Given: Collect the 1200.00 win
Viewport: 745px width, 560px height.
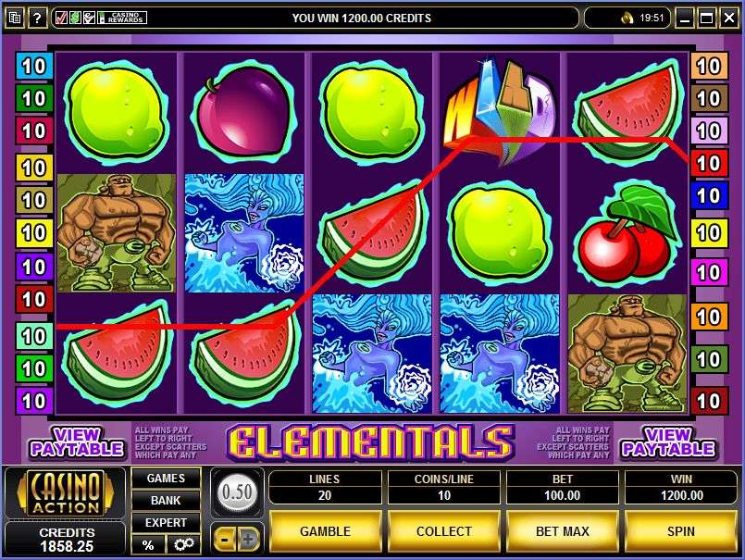Looking at the screenshot, I should coord(444,531).
